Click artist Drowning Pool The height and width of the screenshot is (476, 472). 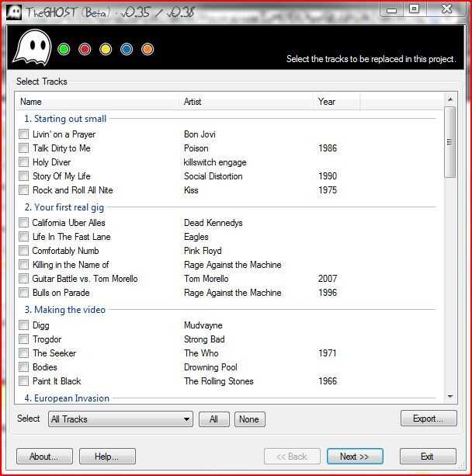210,367
